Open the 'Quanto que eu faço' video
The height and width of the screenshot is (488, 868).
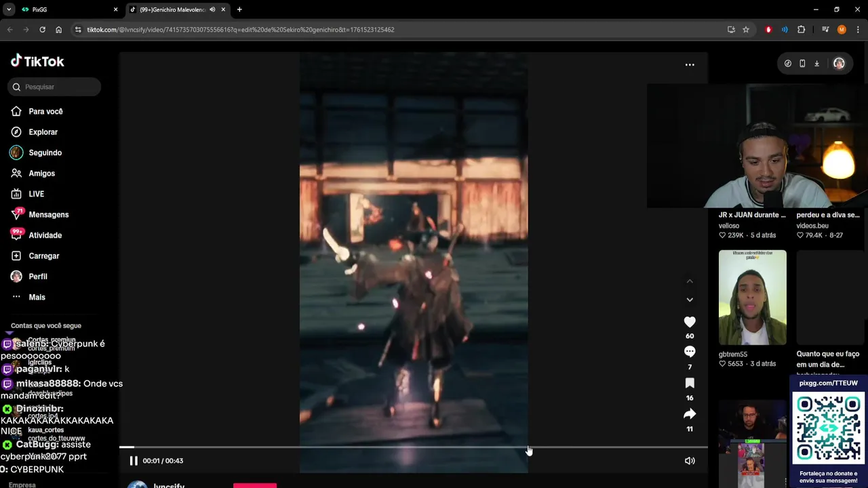pyautogui.click(x=828, y=359)
